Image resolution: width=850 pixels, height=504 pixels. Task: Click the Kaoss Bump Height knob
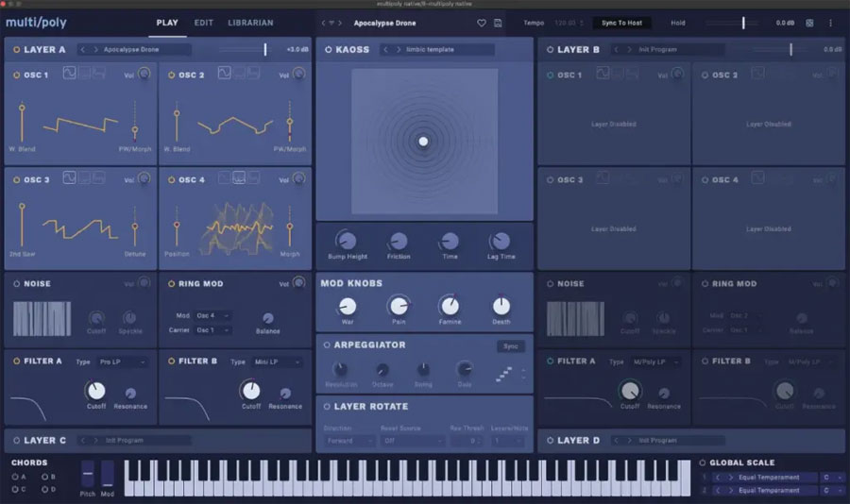click(x=347, y=240)
